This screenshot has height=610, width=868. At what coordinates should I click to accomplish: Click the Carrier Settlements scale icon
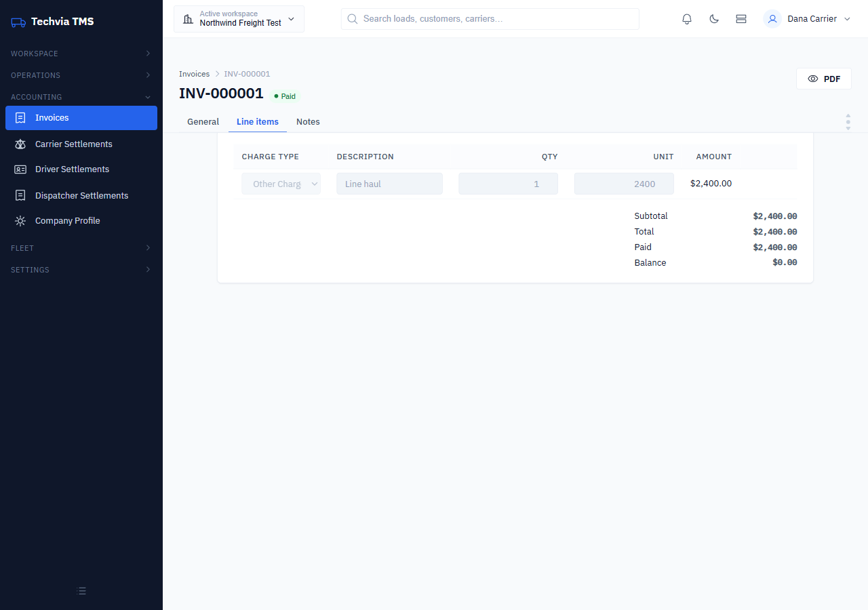(x=20, y=144)
